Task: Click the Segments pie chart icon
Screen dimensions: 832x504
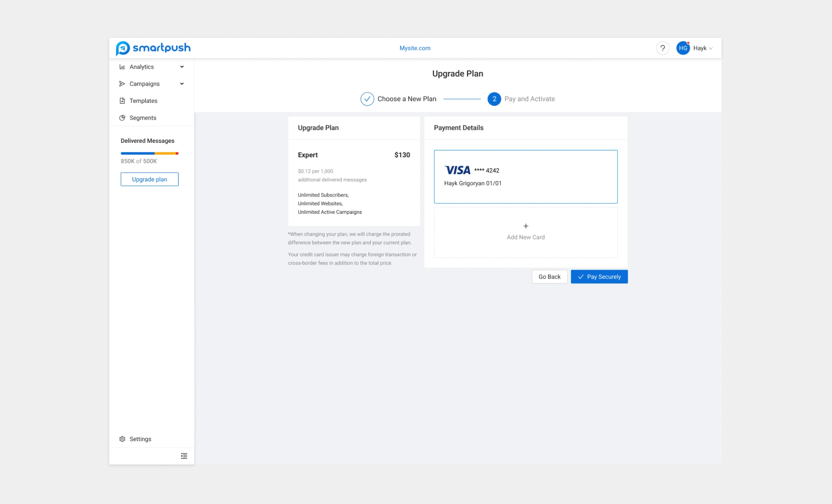Action: (122, 118)
